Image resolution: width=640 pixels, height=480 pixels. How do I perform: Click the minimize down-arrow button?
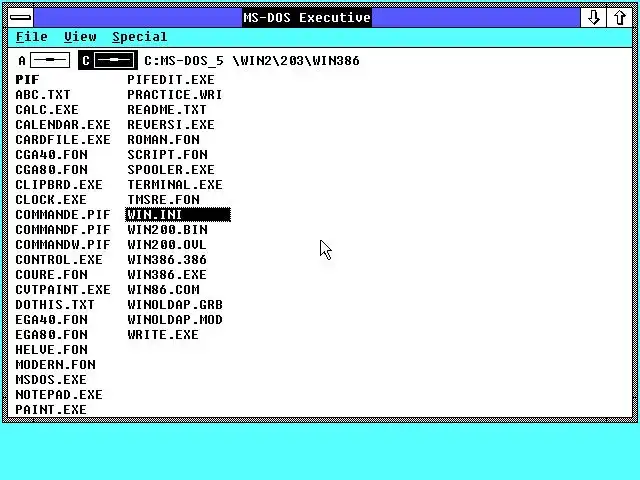[x=593, y=18]
